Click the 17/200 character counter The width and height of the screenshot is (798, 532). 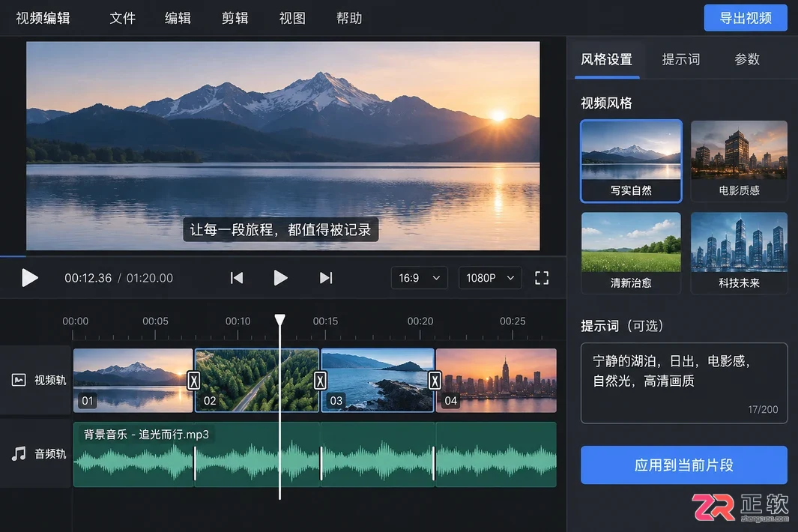pyautogui.click(x=763, y=409)
